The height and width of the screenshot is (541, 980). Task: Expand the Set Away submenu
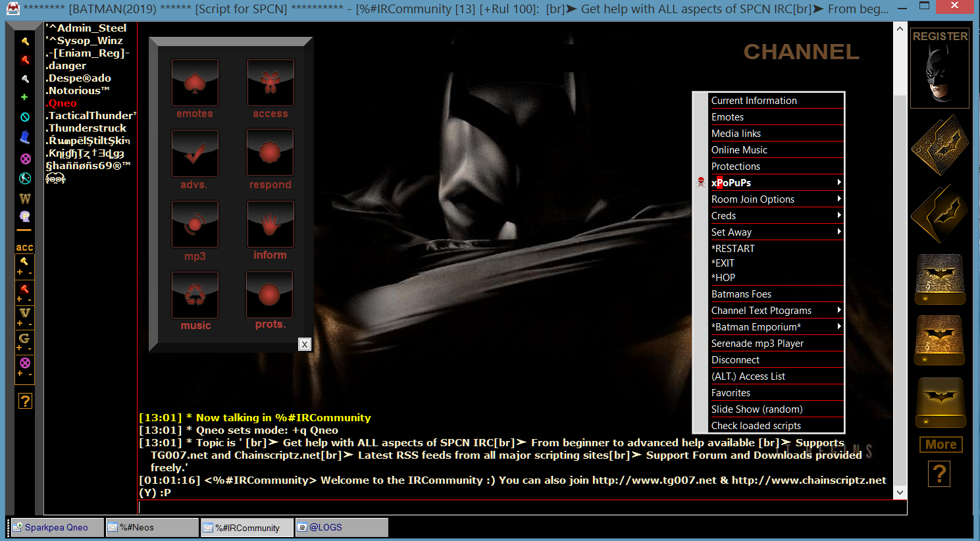click(x=777, y=232)
